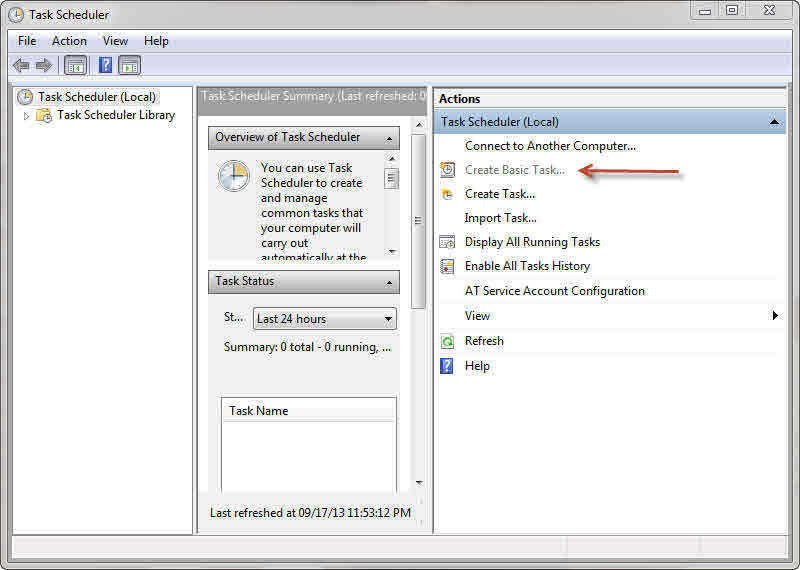
Task: Click the Refresh action text
Action: [x=484, y=341]
